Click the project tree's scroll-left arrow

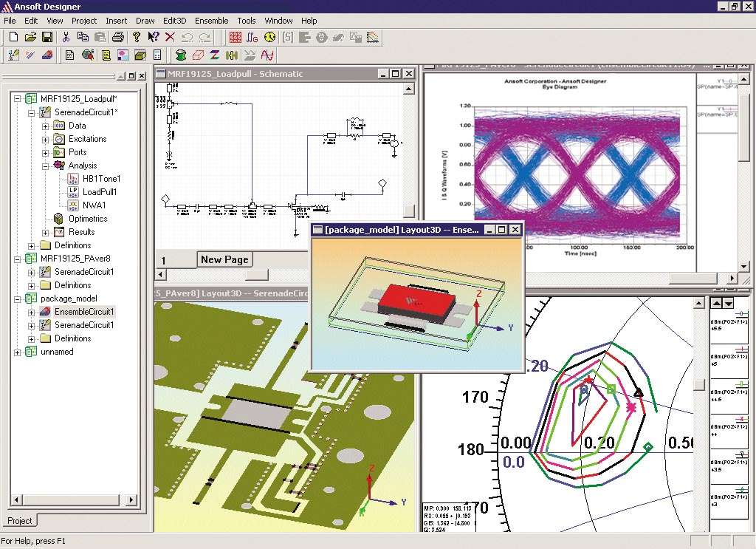(x=16, y=500)
